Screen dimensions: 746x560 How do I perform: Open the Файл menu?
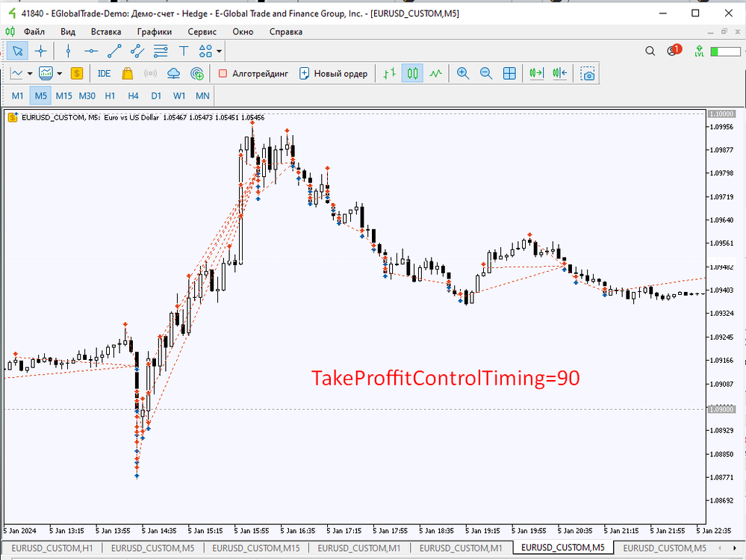(x=34, y=32)
